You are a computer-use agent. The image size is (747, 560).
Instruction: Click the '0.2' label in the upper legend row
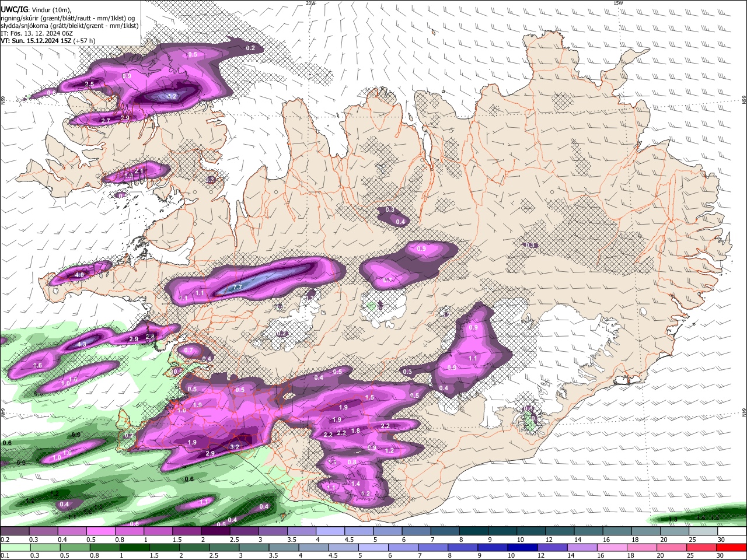[x=5, y=540]
